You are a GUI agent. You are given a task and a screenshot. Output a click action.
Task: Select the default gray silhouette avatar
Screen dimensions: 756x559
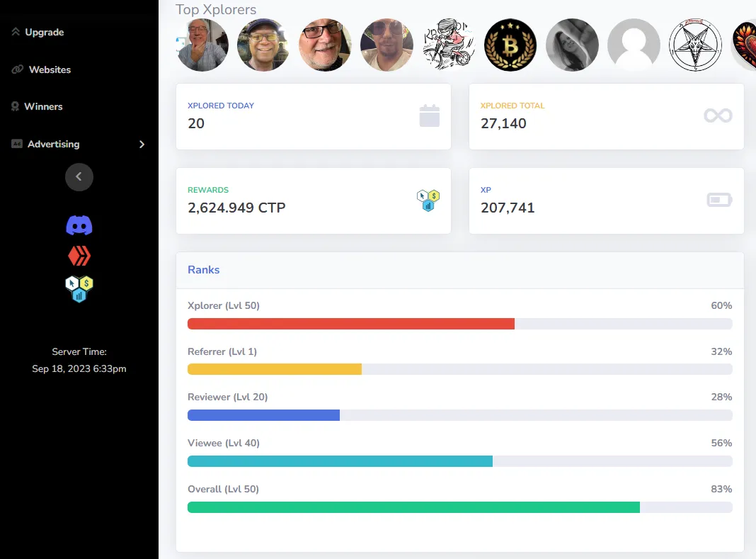click(634, 45)
